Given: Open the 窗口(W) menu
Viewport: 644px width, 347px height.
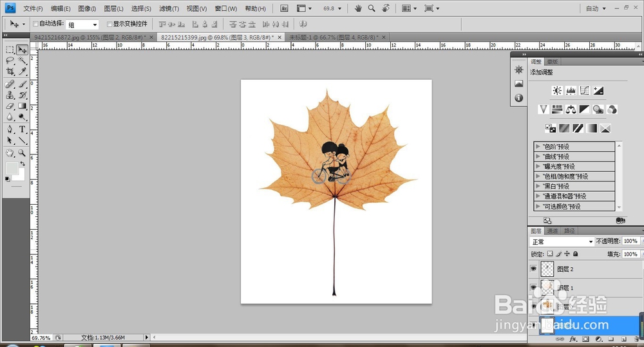Looking at the screenshot, I should tap(226, 8).
